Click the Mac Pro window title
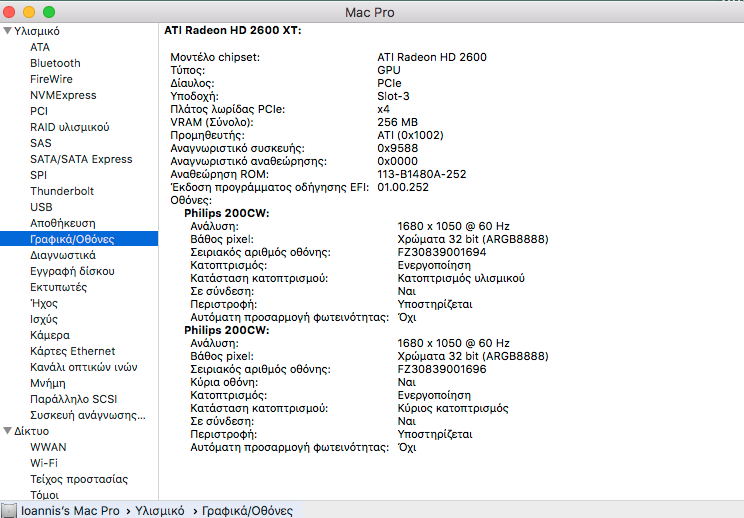The image size is (744, 518). point(370,12)
